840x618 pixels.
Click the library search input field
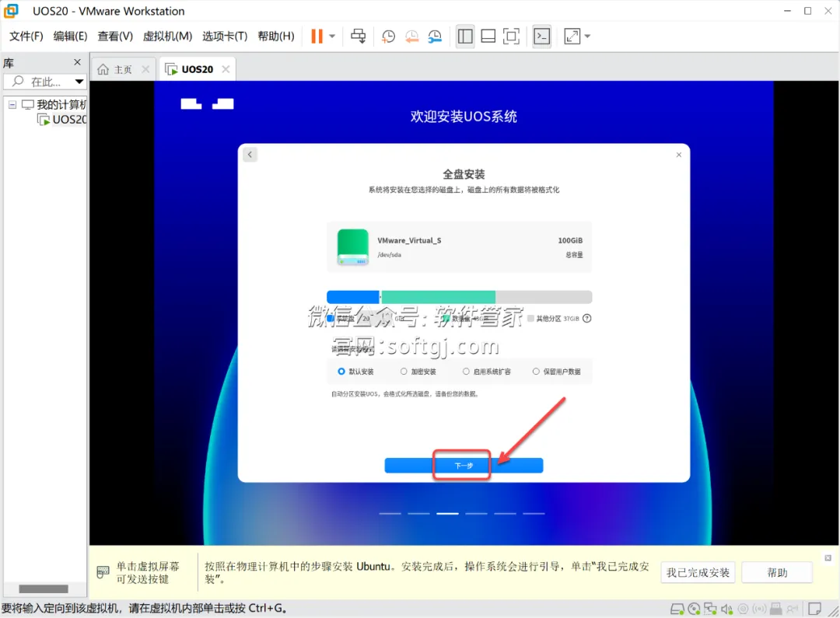45,82
